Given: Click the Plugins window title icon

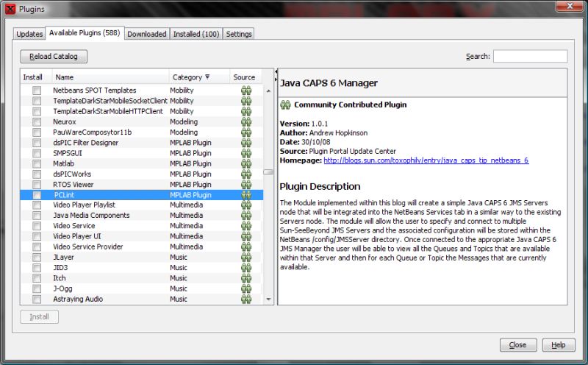Looking at the screenshot, I should pyautogui.click(x=10, y=9).
